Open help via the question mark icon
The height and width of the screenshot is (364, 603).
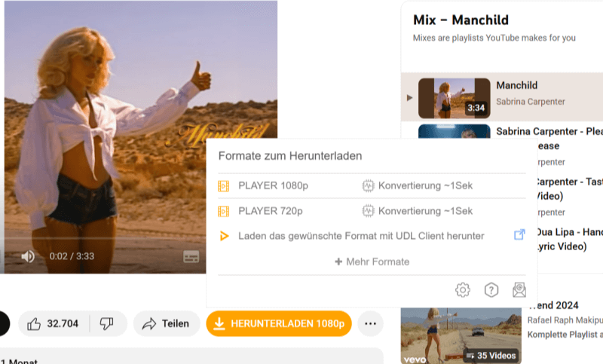[x=491, y=290]
